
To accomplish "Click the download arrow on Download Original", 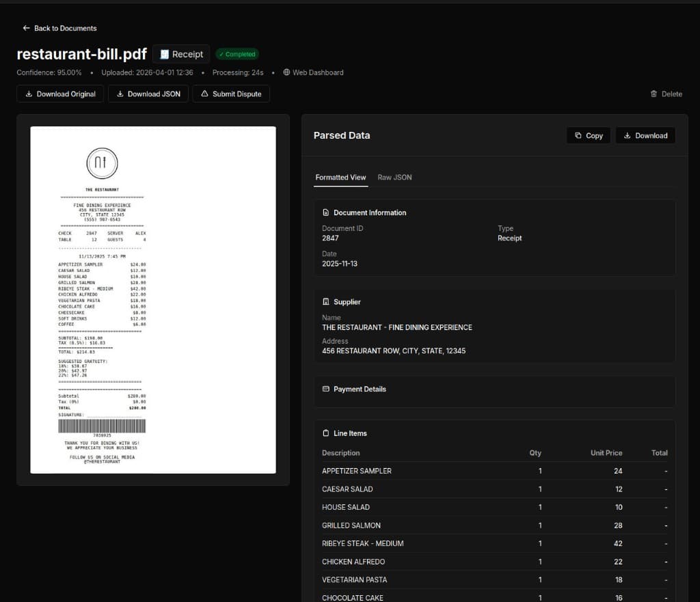I will pyautogui.click(x=29, y=94).
